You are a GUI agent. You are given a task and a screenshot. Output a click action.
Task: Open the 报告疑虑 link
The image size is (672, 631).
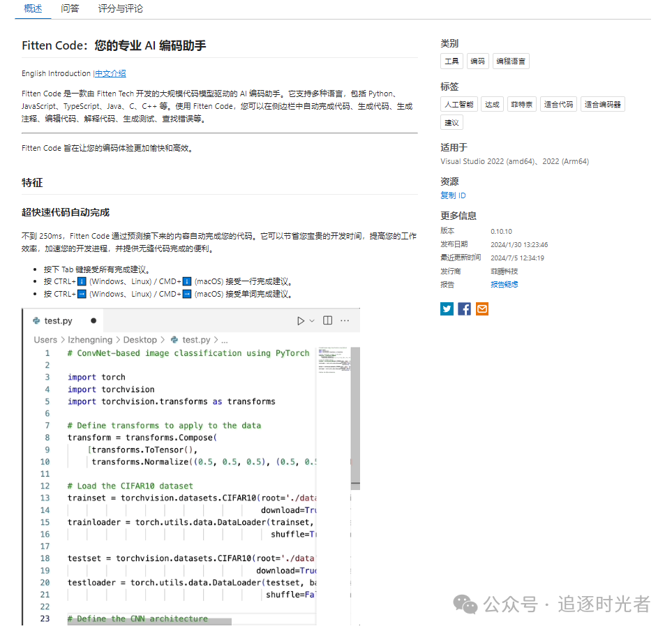[x=504, y=284]
